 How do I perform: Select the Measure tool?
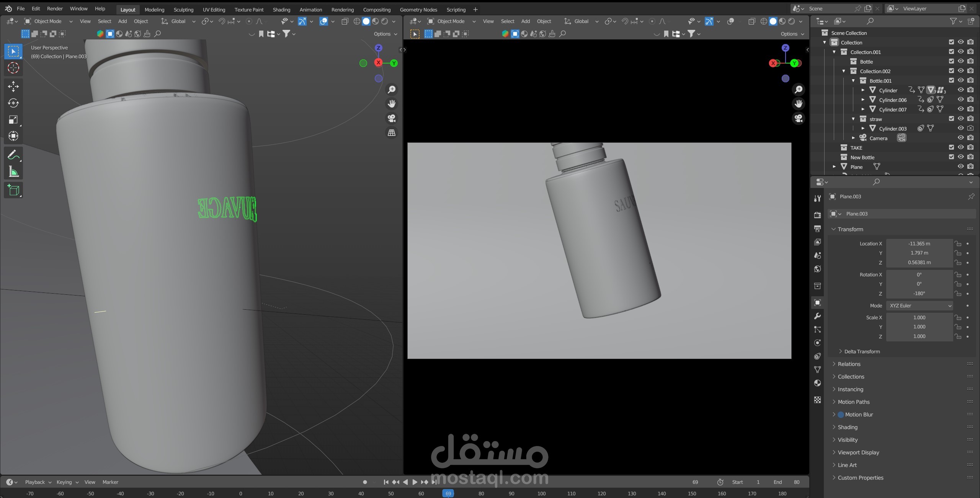(x=13, y=172)
